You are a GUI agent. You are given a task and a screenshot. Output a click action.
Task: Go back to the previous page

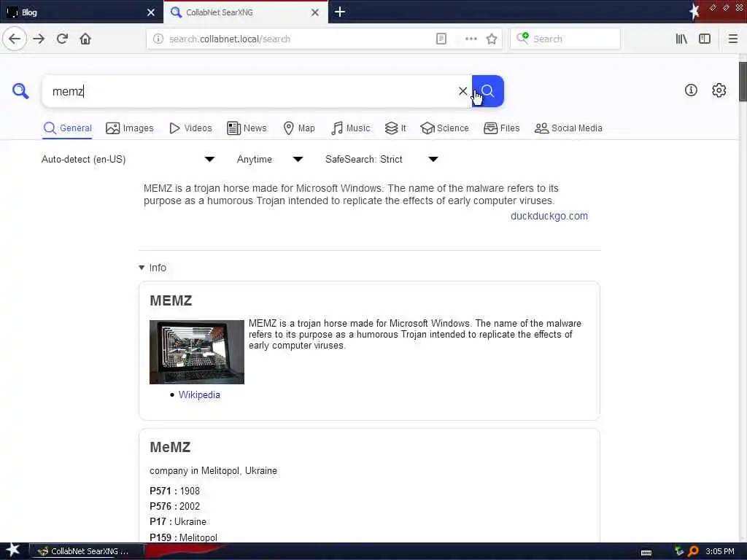click(15, 39)
